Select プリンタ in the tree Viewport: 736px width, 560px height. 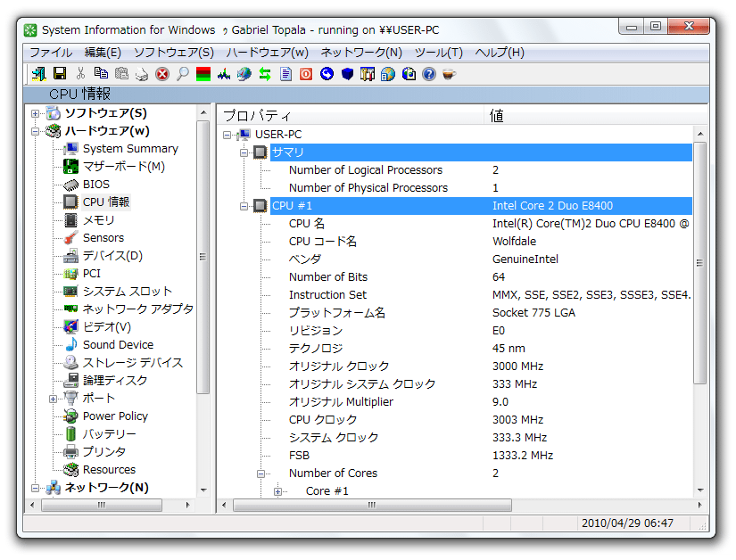tap(104, 452)
